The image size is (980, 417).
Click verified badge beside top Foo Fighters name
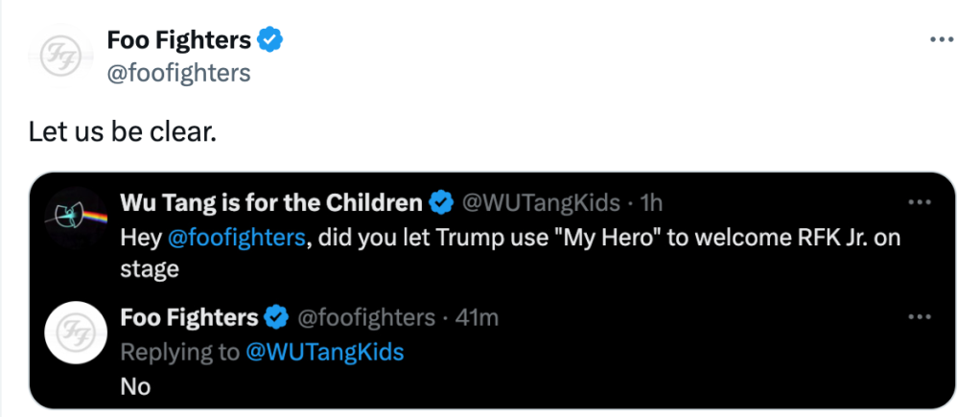pos(271,40)
